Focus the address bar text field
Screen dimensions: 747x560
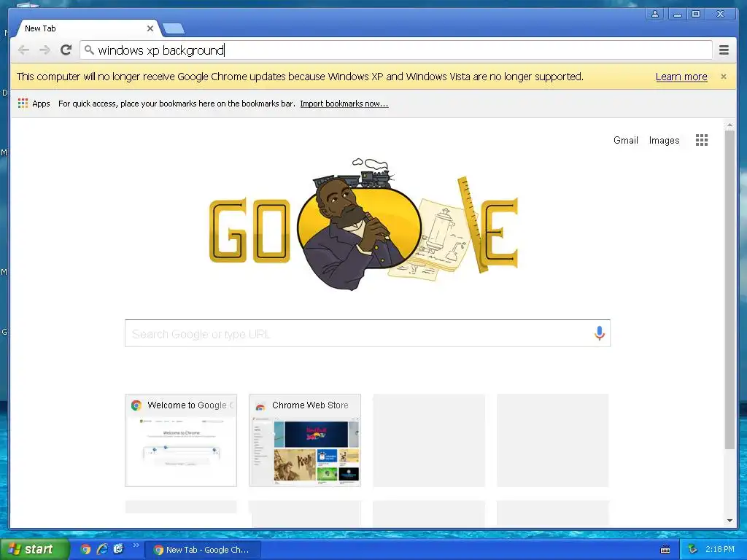click(395, 50)
